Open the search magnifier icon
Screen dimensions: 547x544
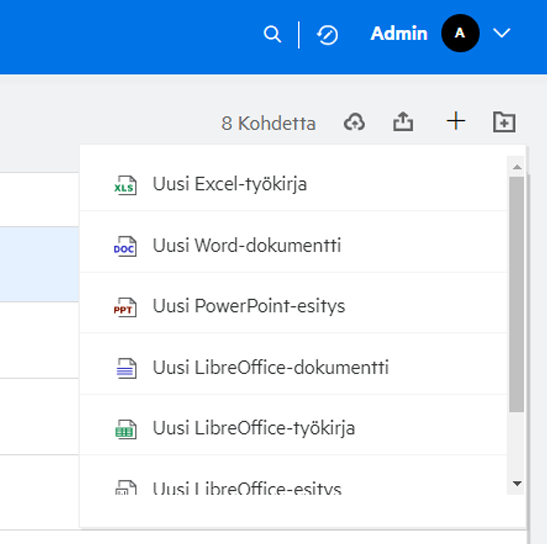coord(272,34)
